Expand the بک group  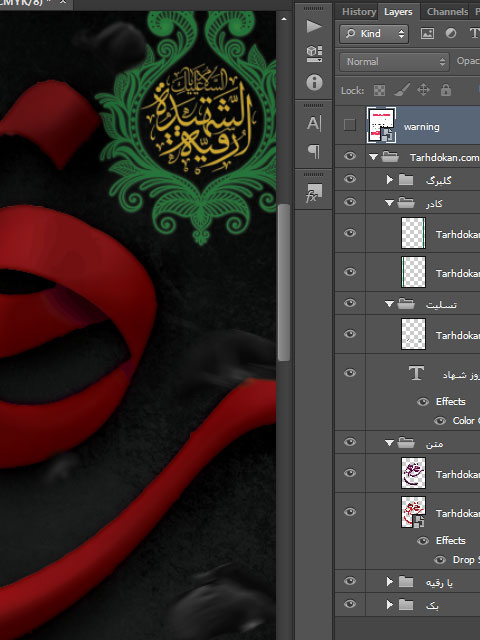tap(390, 604)
